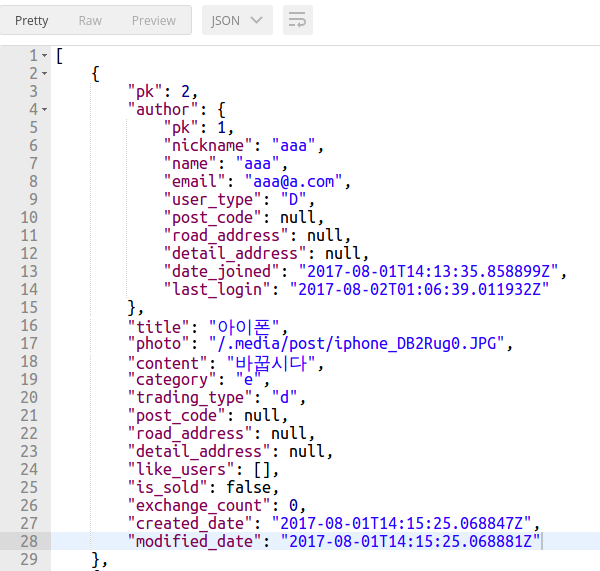Viewport: 600px width, 571px height.
Task: Collapse the object fold arrow on line 2
Action: coord(44,73)
